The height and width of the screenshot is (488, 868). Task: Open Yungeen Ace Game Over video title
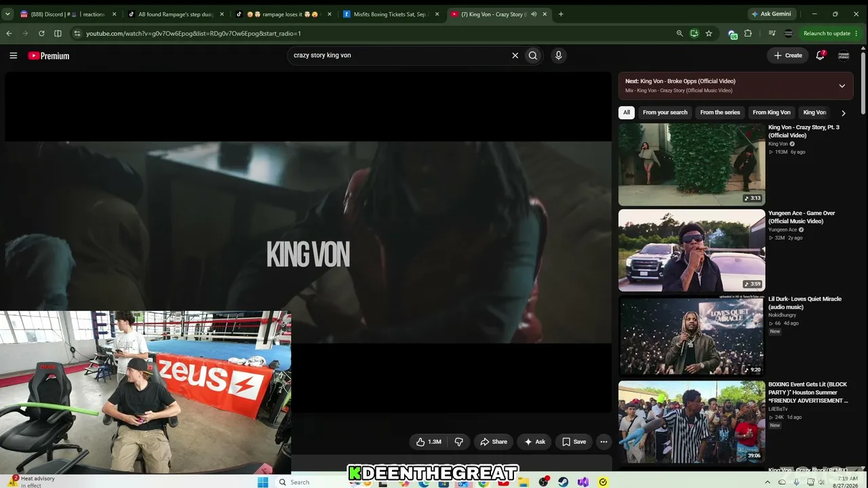click(802, 217)
